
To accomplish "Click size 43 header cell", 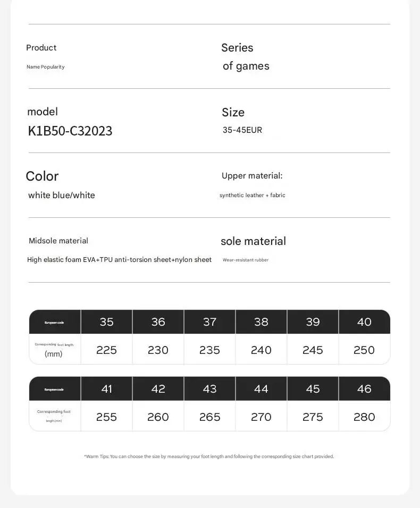I will [x=209, y=389].
